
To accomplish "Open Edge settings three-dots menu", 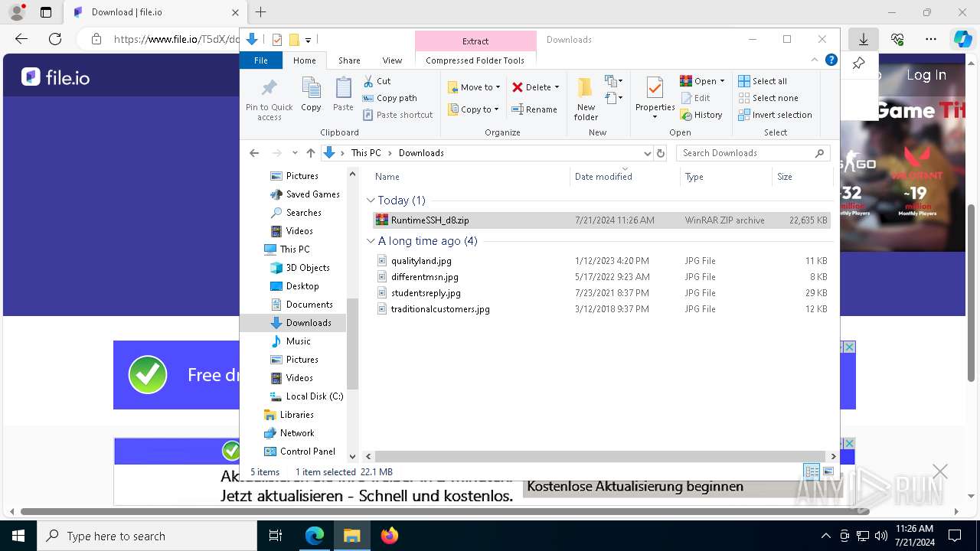I will [931, 39].
